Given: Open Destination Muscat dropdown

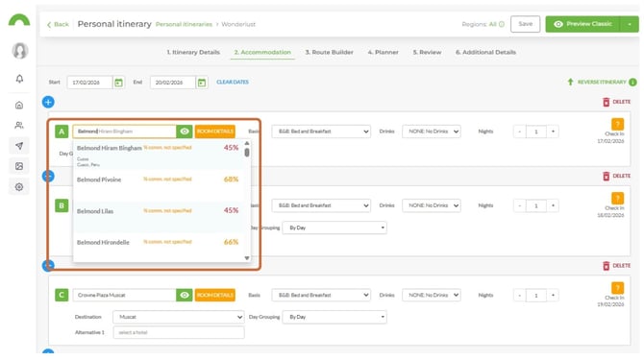Looking at the screenshot, I should 179,317.
